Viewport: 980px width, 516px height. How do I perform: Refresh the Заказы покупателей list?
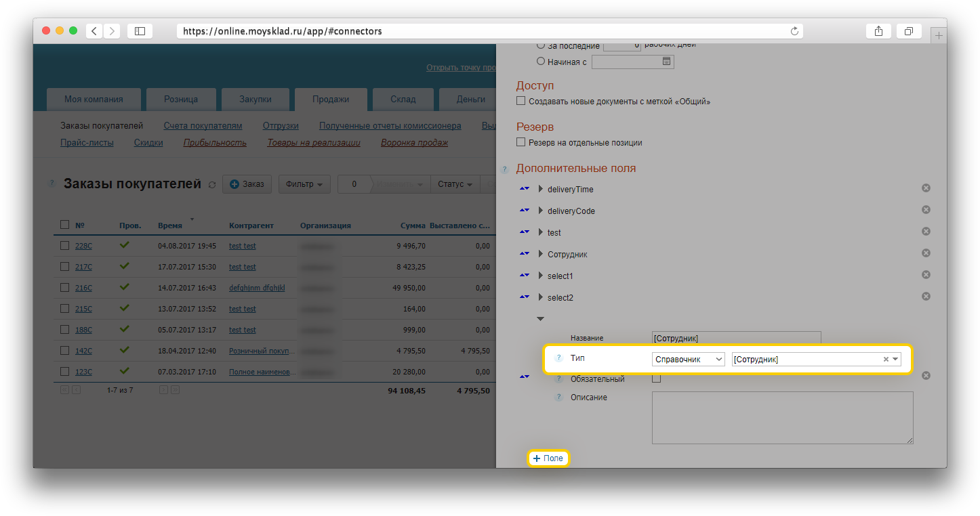click(x=212, y=184)
